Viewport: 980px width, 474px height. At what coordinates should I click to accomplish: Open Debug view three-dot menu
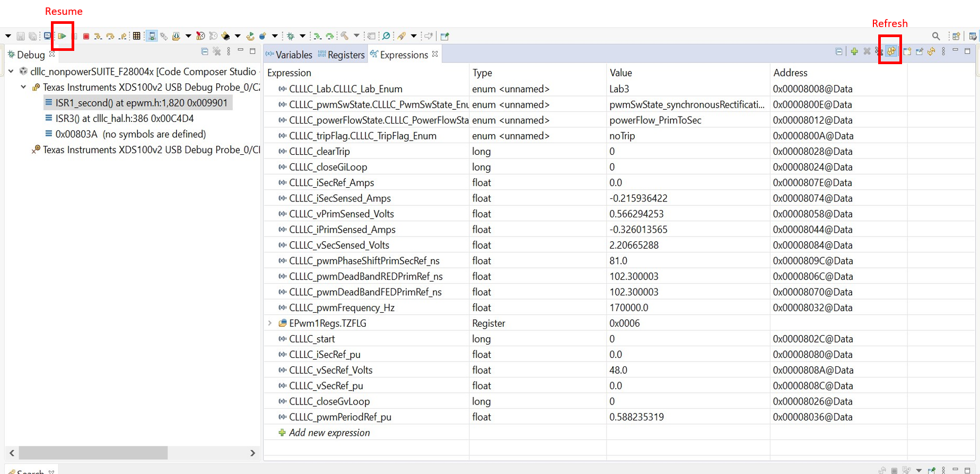tap(229, 51)
